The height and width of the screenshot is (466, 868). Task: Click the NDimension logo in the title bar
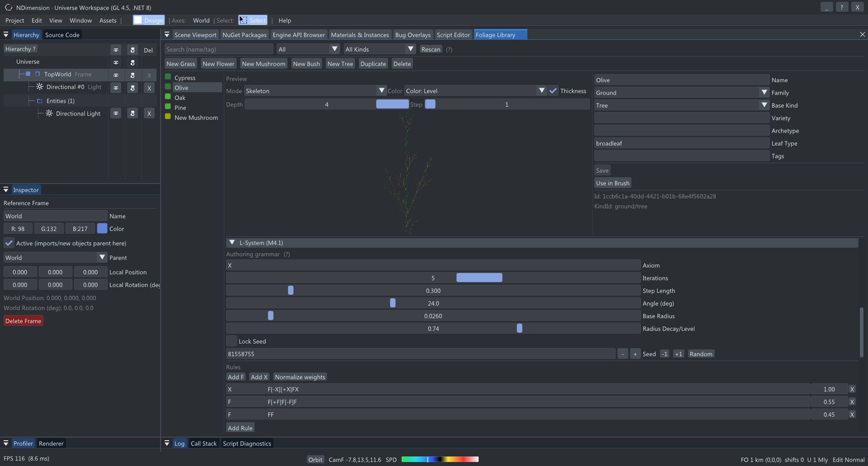[9, 7]
